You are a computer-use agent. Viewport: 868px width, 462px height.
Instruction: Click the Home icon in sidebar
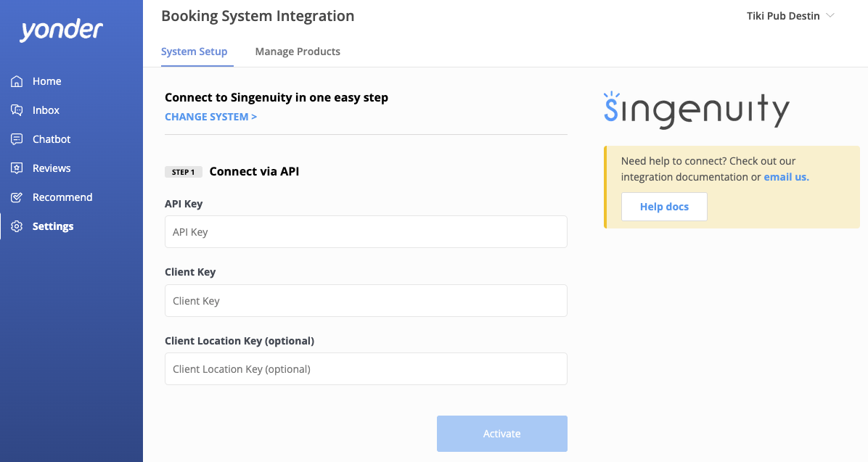click(x=17, y=81)
